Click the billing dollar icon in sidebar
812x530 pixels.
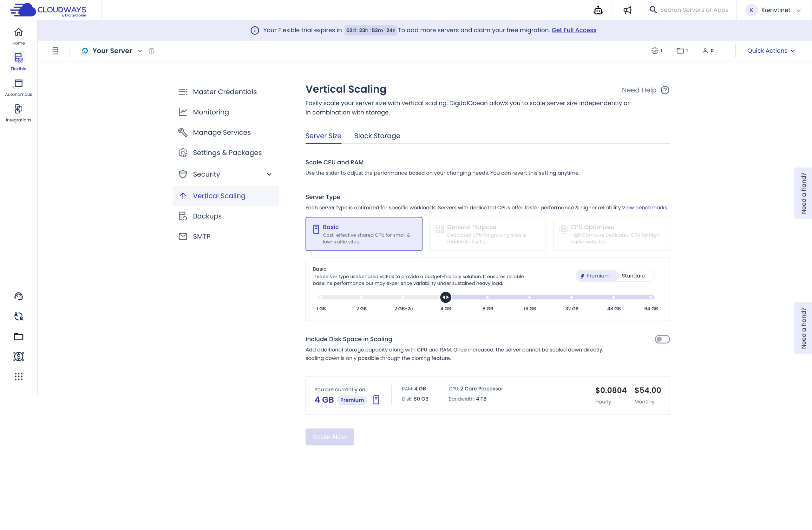(x=18, y=357)
